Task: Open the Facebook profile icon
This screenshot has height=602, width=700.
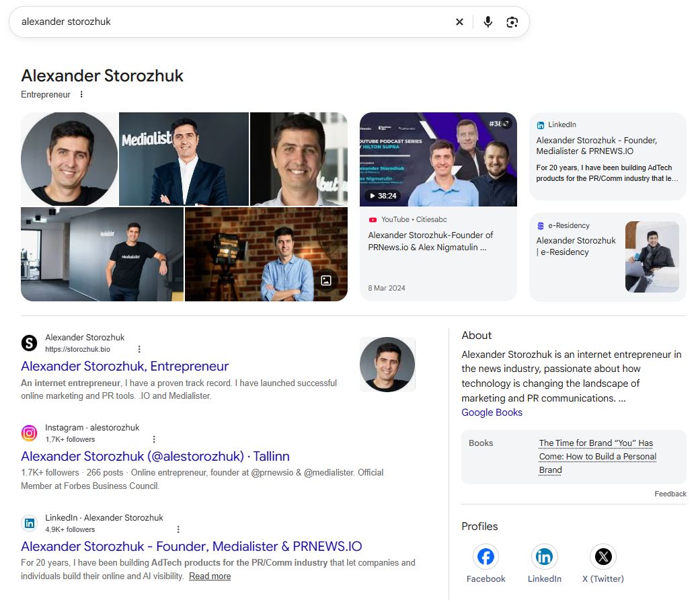Action: 485,556
